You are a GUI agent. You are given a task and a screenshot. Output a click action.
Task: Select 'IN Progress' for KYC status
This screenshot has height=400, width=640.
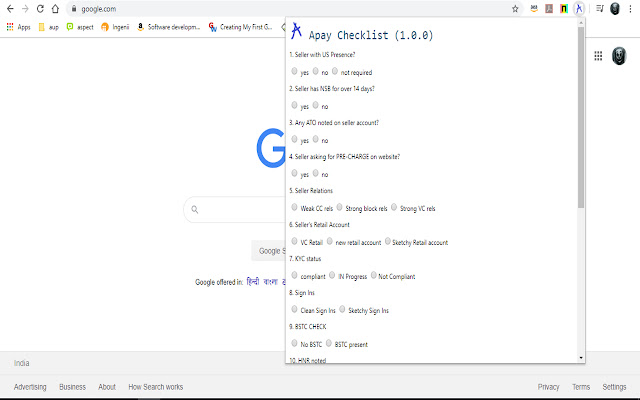click(x=332, y=275)
